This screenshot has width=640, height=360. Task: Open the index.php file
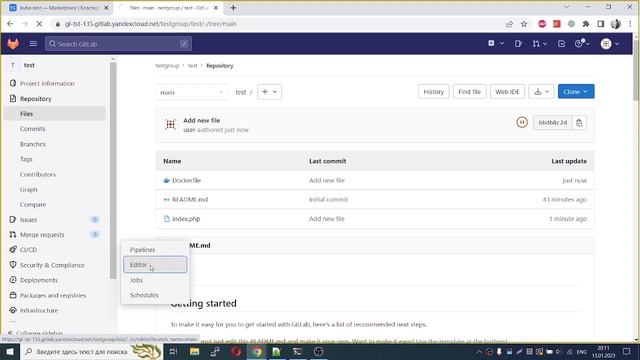tap(186, 219)
